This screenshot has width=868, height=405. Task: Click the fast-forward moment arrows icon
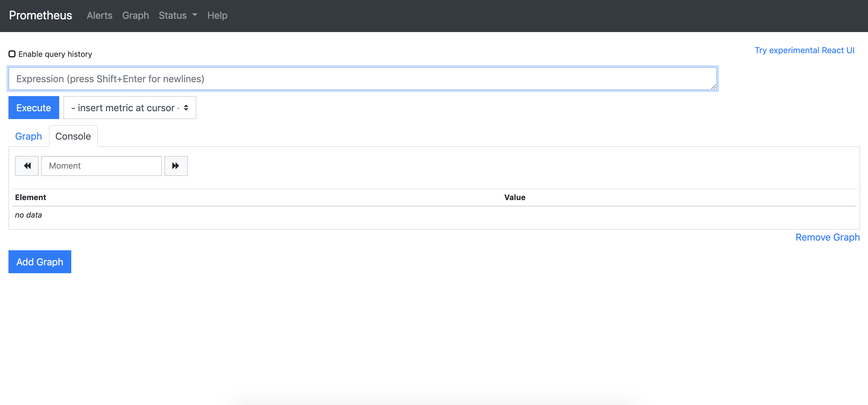pyautogui.click(x=176, y=166)
